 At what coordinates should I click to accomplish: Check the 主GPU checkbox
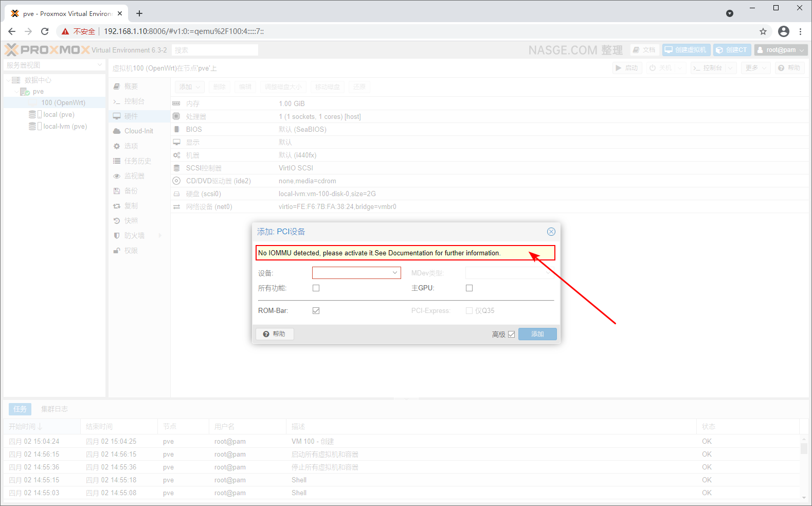point(469,288)
